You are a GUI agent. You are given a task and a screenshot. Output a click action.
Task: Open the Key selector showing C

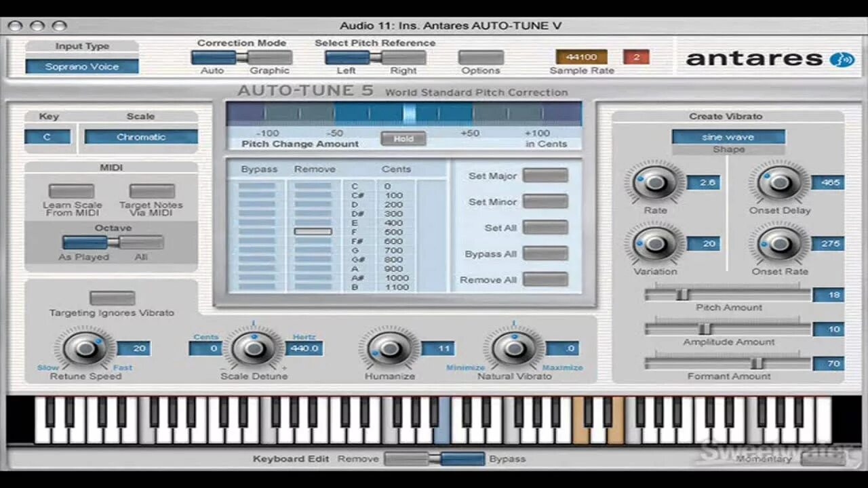[47, 137]
